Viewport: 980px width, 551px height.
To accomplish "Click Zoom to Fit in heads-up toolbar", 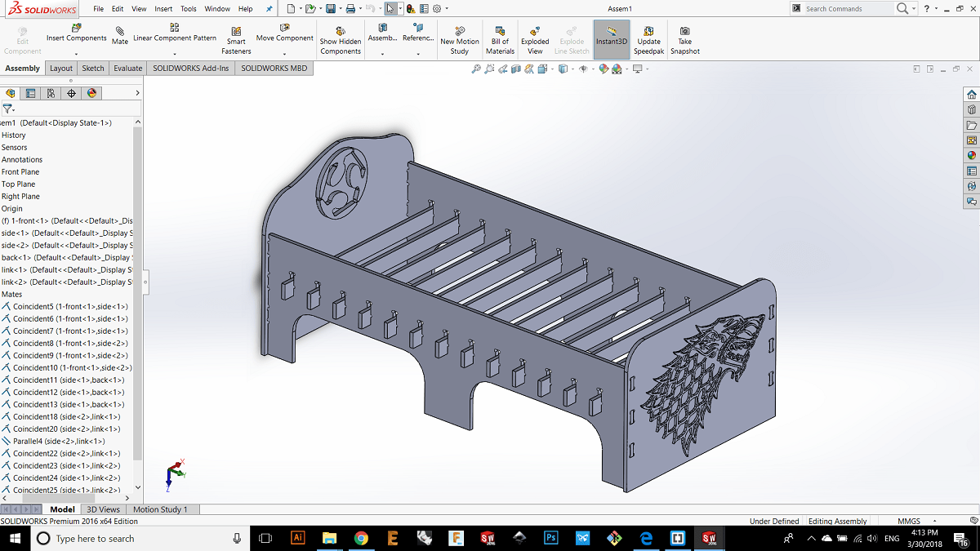I will coord(476,69).
